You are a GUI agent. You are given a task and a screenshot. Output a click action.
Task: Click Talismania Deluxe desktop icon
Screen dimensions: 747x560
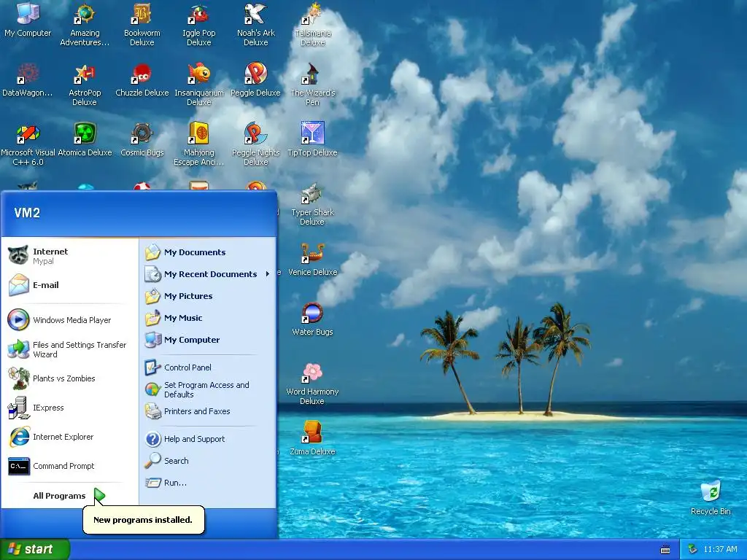coord(312,24)
